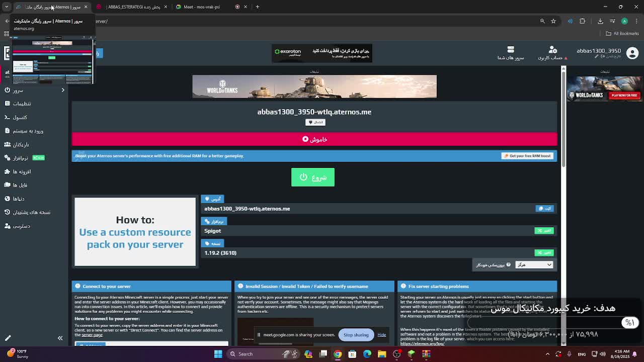
Task: Show hidden system tray icons
Action: [548, 354]
